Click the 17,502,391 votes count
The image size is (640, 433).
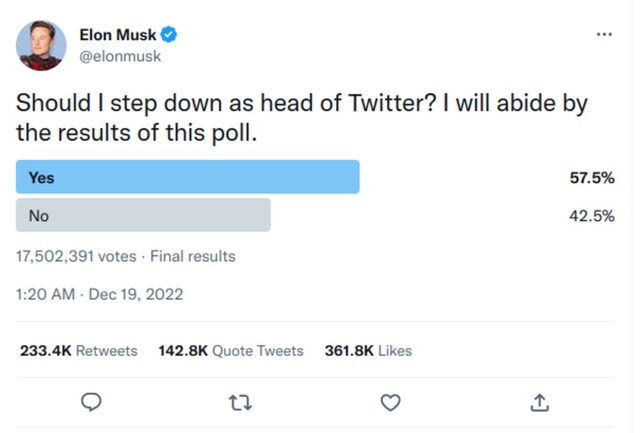(76, 256)
